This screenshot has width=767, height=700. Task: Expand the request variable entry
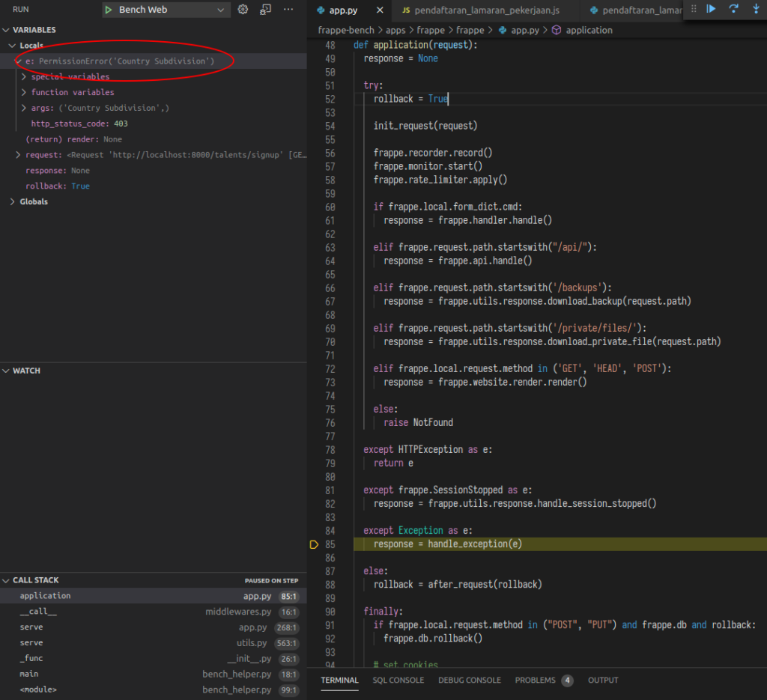coord(18,155)
